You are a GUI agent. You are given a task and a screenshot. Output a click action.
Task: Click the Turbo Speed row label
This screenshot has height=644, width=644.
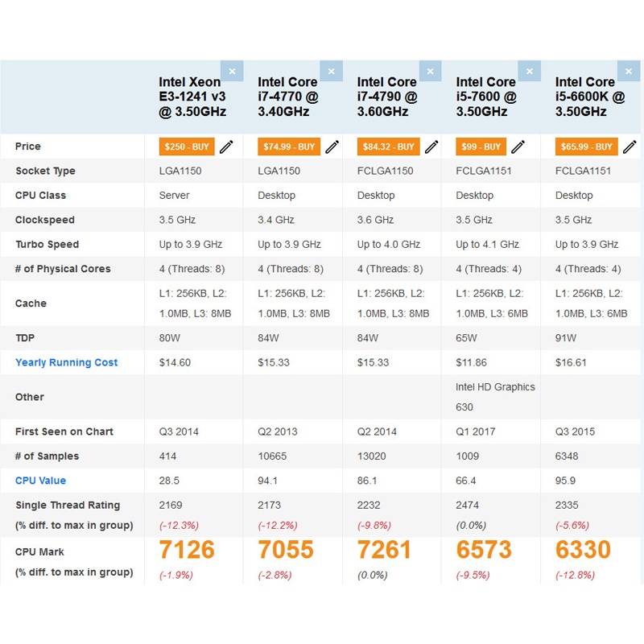coord(47,245)
